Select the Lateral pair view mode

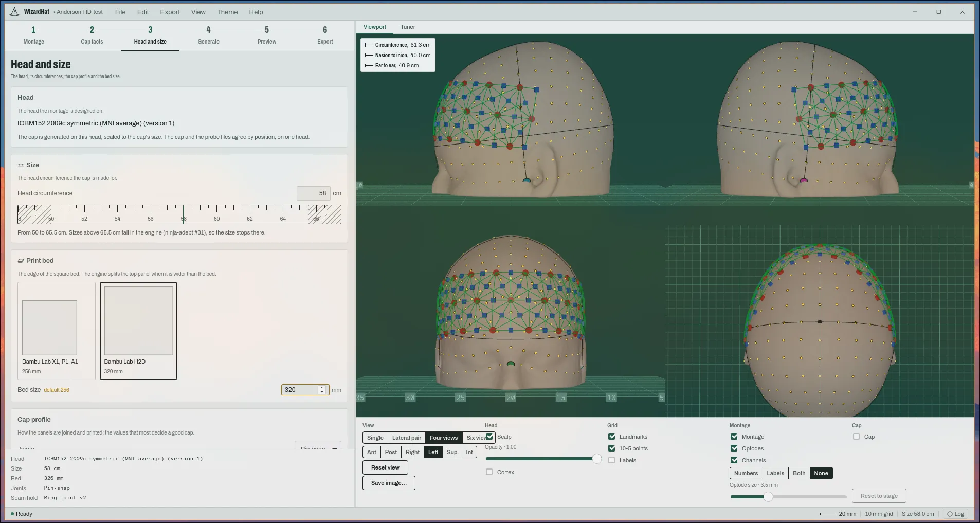[407, 438]
